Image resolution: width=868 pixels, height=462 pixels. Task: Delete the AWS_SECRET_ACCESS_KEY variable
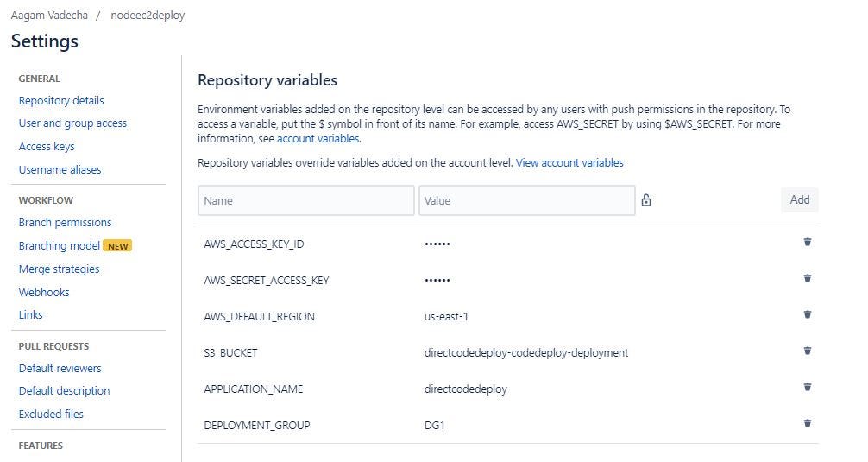(807, 279)
